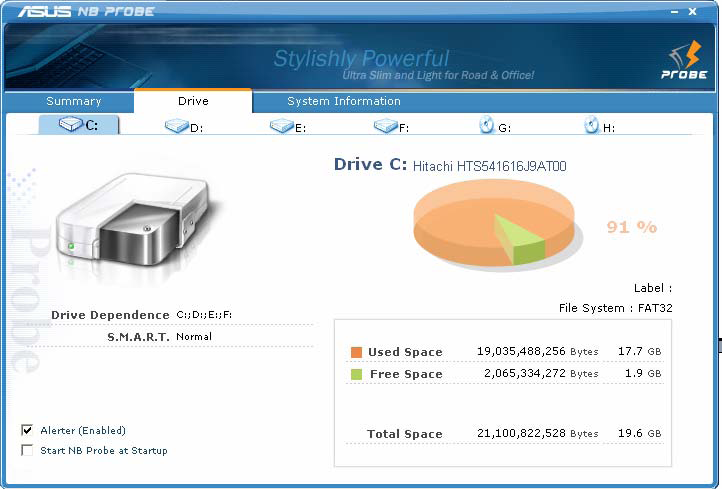Switch to System Information tab
The width and height of the screenshot is (722, 489).
coord(344,101)
